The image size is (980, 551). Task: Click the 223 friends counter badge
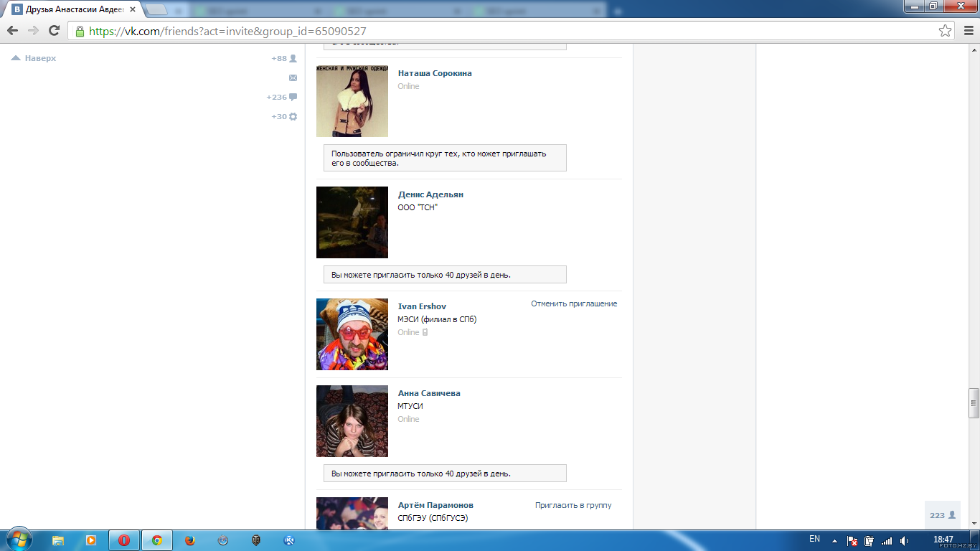(943, 515)
